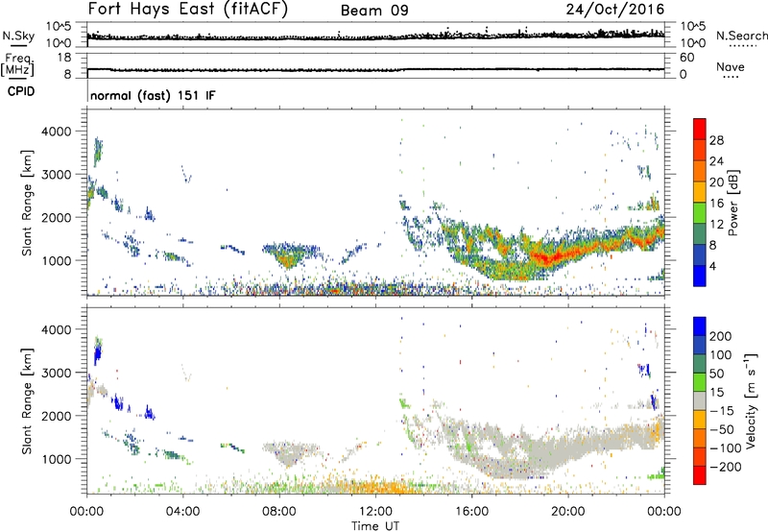The height and width of the screenshot is (532, 768).
Task: Click 'Slant Range [km]' label of Velocity panel
Action: pyautogui.click(x=27, y=401)
